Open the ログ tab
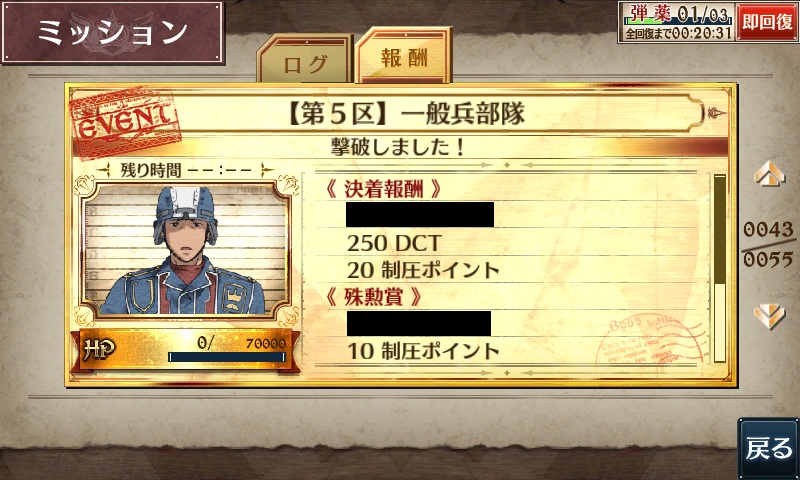 (x=305, y=60)
